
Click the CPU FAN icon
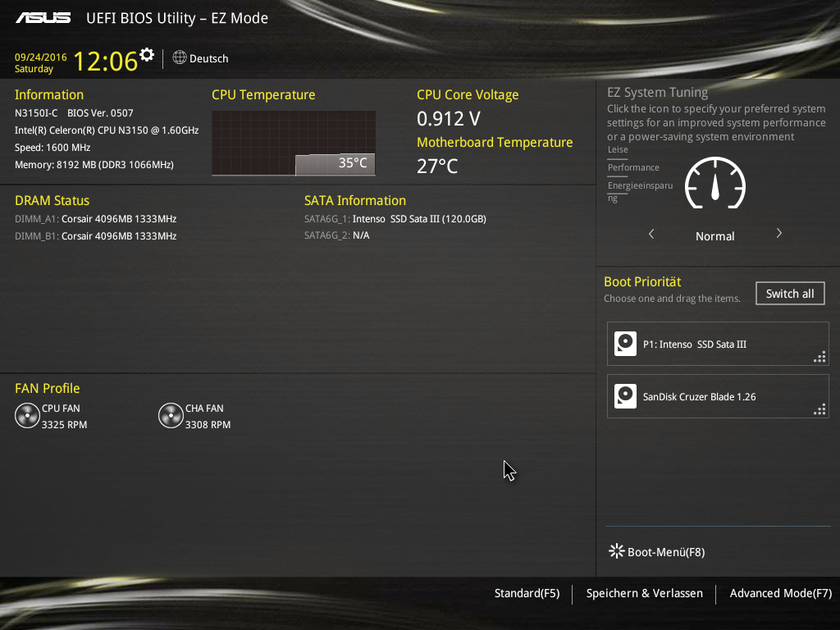tap(27, 416)
